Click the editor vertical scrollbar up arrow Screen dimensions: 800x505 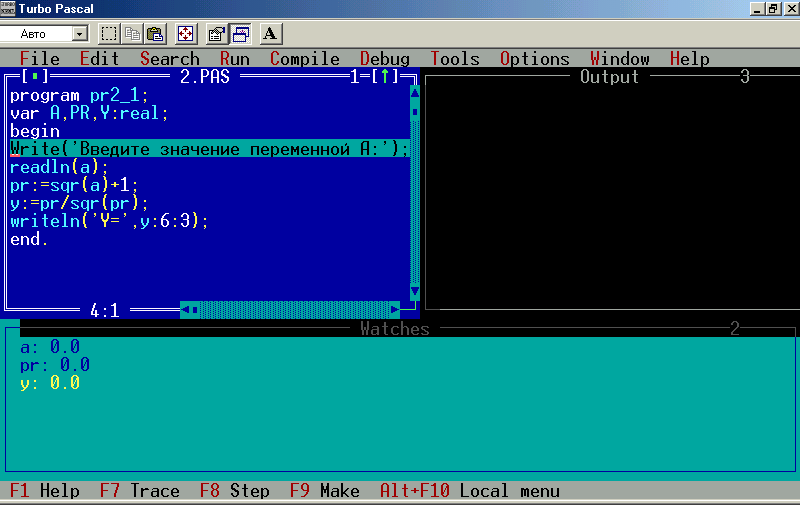click(x=415, y=93)
